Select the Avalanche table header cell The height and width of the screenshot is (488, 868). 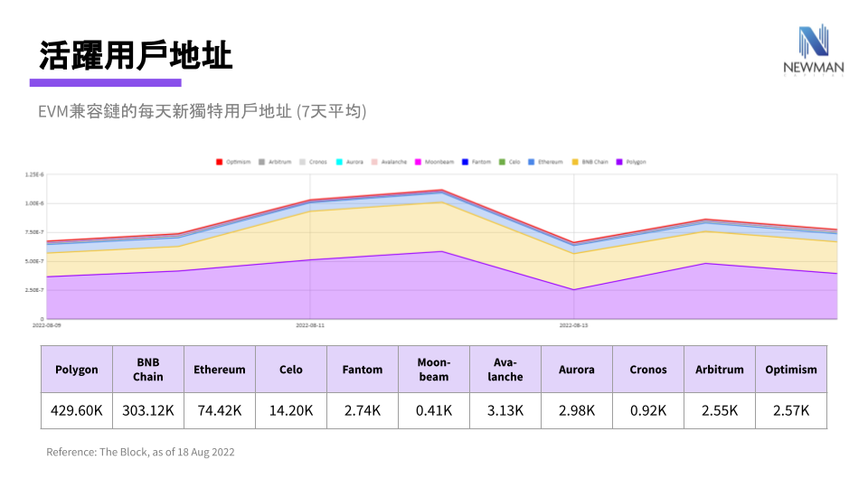pyautogui.click(x=505, y=370)
